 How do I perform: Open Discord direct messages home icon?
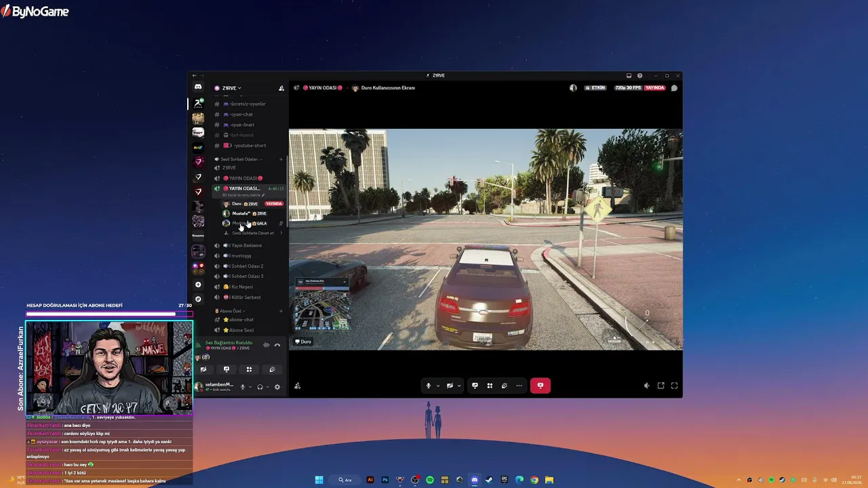[198, 87]
